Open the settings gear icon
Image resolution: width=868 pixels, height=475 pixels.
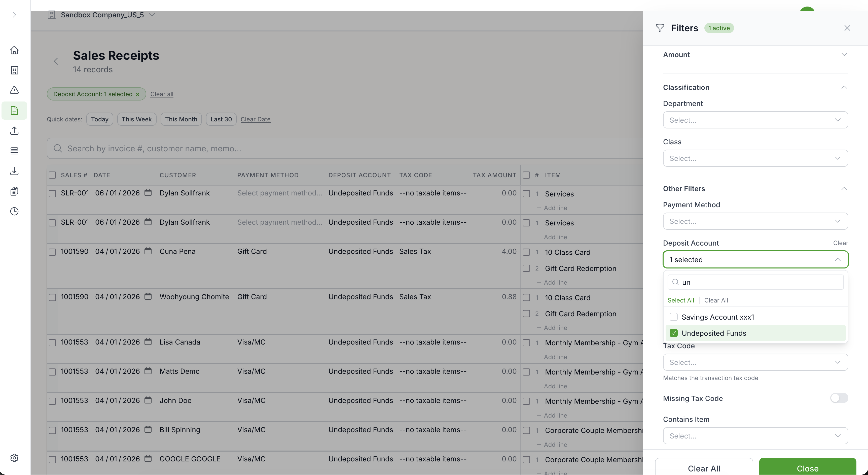tap(14, 458)
